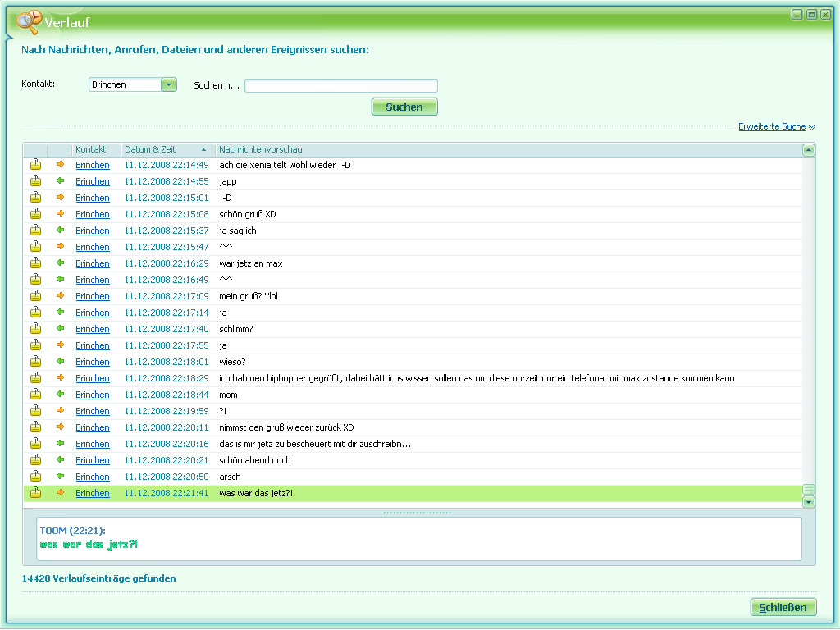Click preview pane text 'was war das jetz?!'

[89, 545]
